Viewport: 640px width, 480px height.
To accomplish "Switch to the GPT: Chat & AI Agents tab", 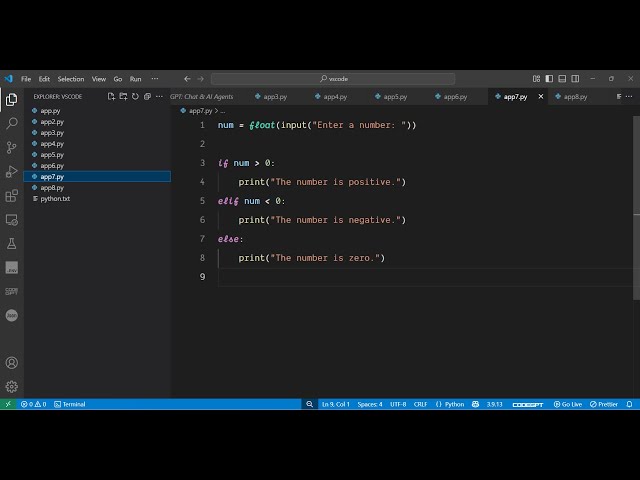I will click(x=202, y=97).
